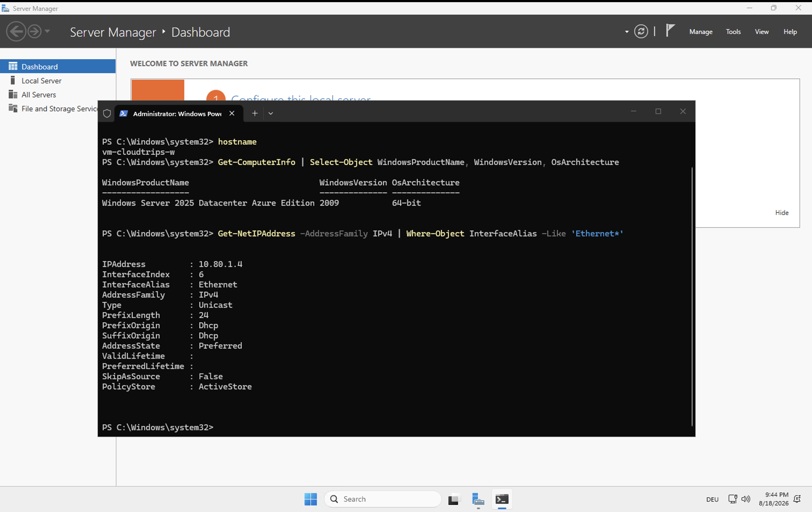812x512 pixels.
Task: Open notification center icon in tray
Action: tap(797, 499)
